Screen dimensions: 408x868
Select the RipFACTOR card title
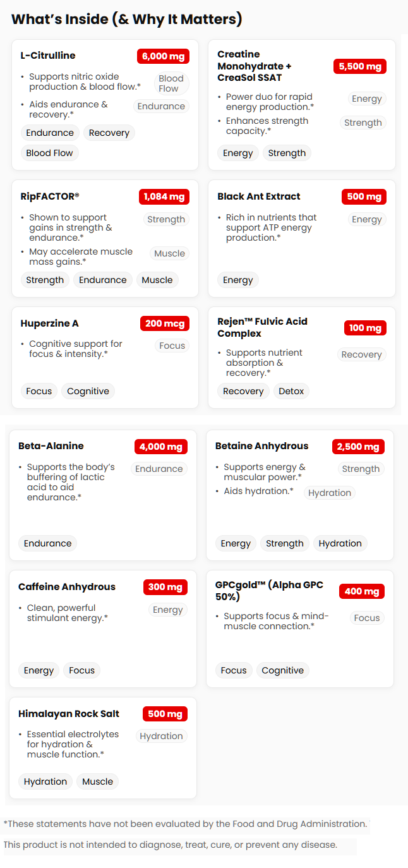pos(50,196)
